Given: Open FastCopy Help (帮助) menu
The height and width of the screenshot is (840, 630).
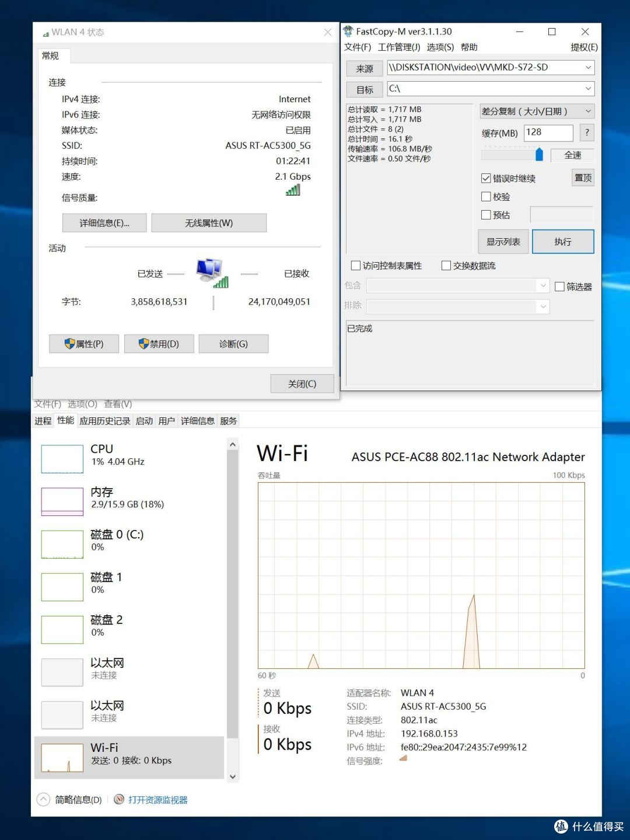Looking at the screenshot, I should [x=469, y=47].
